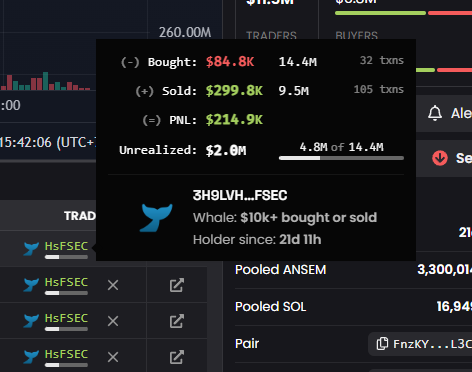Image resolution: width=472 pixels, height=372 pixels.
Task: Click the 260.00M chart axis label
Action: click(185, 32)
